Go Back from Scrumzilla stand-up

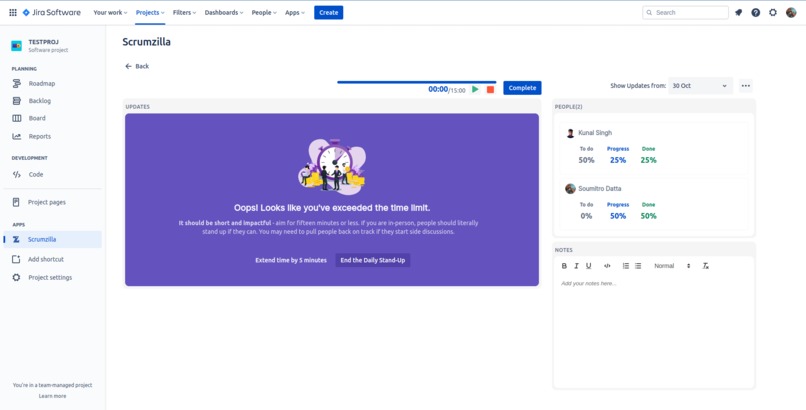[x=137, y=66]
